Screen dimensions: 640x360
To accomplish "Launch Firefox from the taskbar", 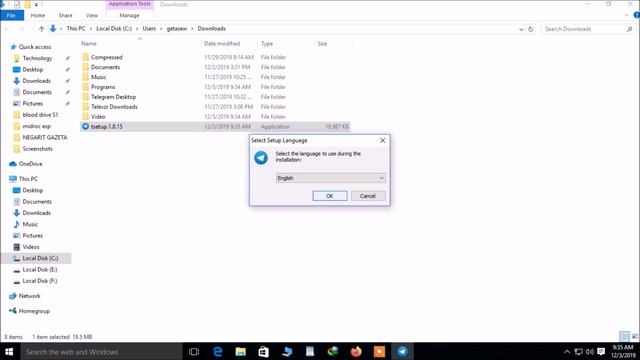I will [x=356, y=351].
